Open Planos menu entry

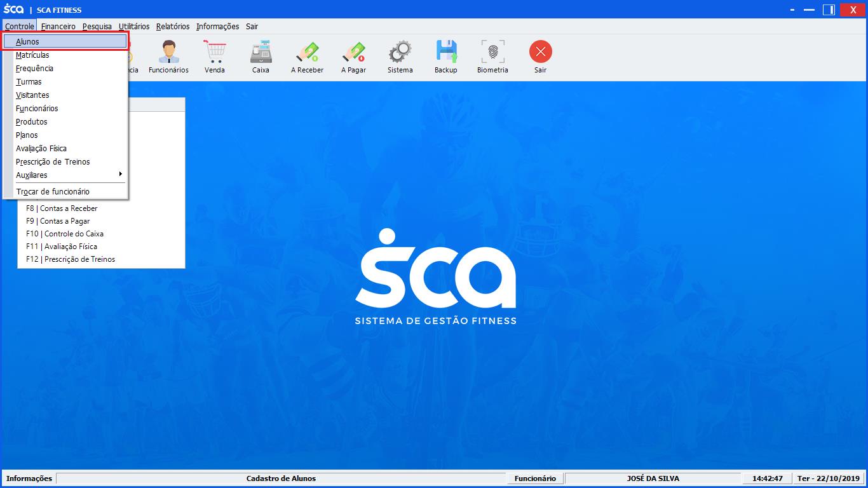(65, 135)
